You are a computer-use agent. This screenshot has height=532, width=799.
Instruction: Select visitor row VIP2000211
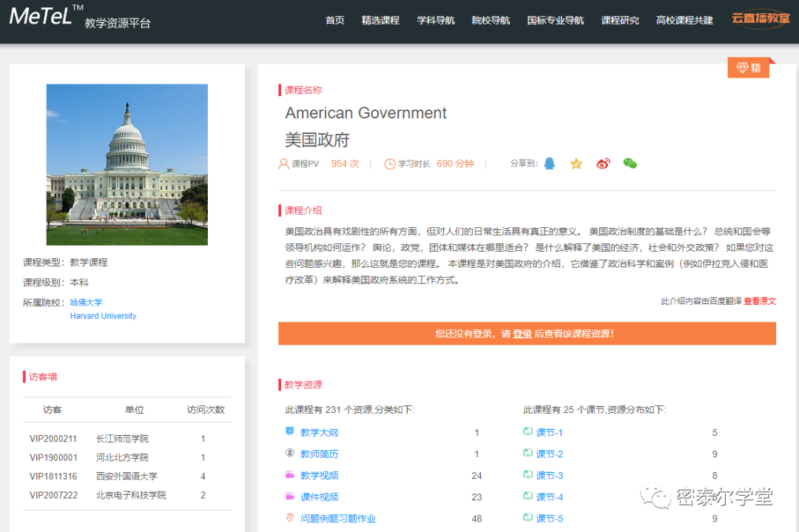coord(127,438)
